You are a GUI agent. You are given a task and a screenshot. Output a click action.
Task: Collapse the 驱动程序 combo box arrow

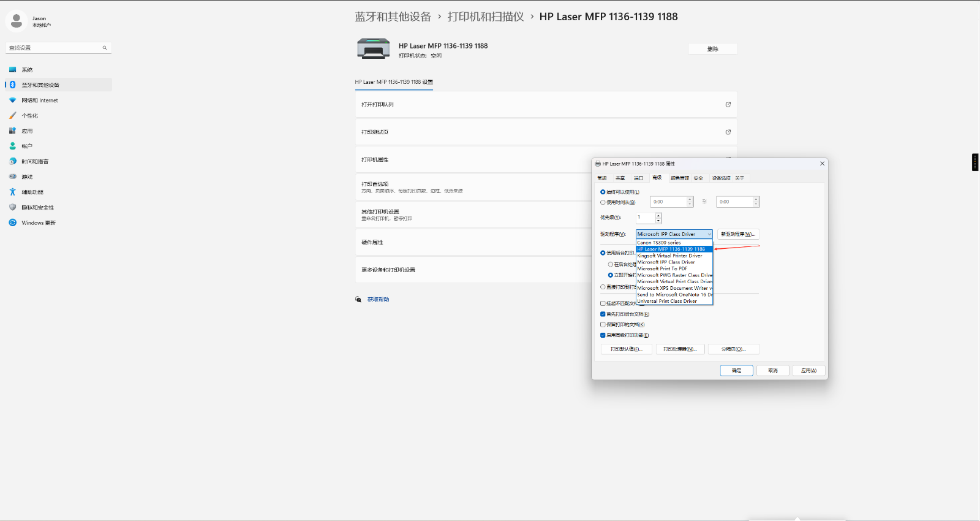click(x=709, y=234)
